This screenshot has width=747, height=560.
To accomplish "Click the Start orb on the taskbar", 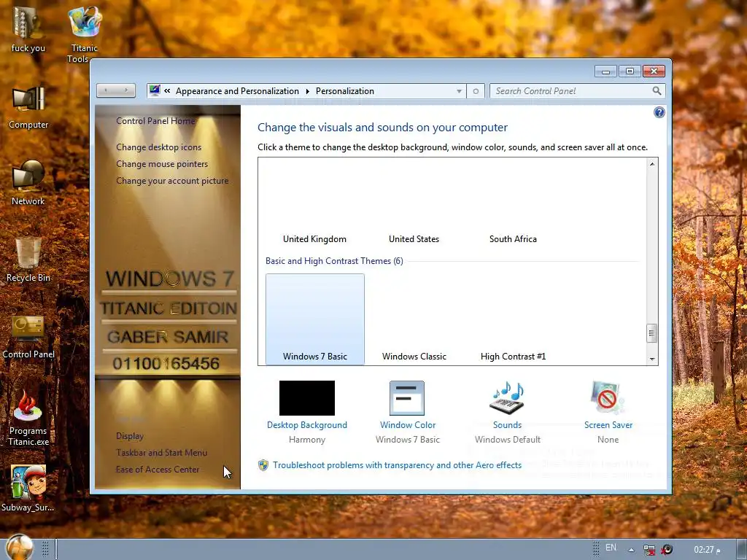I will 20,548.
